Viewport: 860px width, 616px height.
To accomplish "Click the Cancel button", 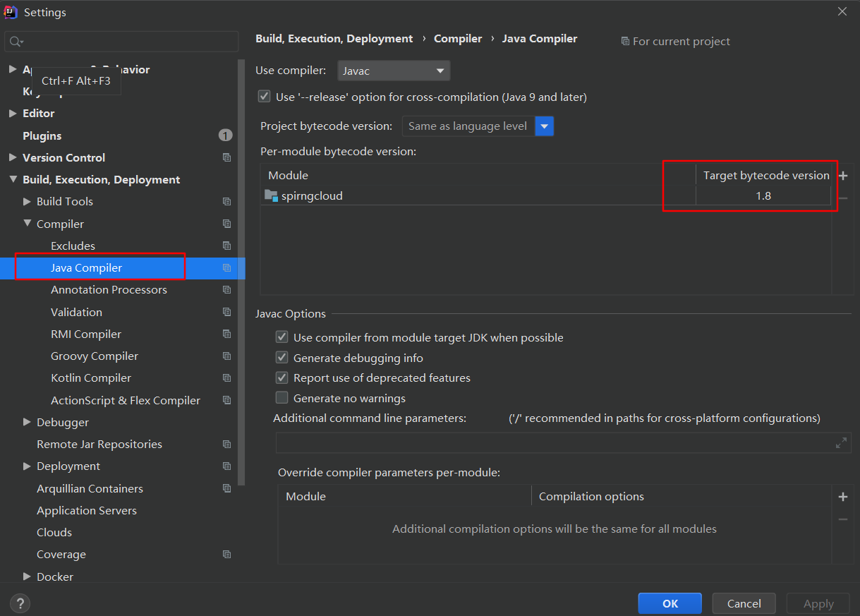I will [744, 603].
